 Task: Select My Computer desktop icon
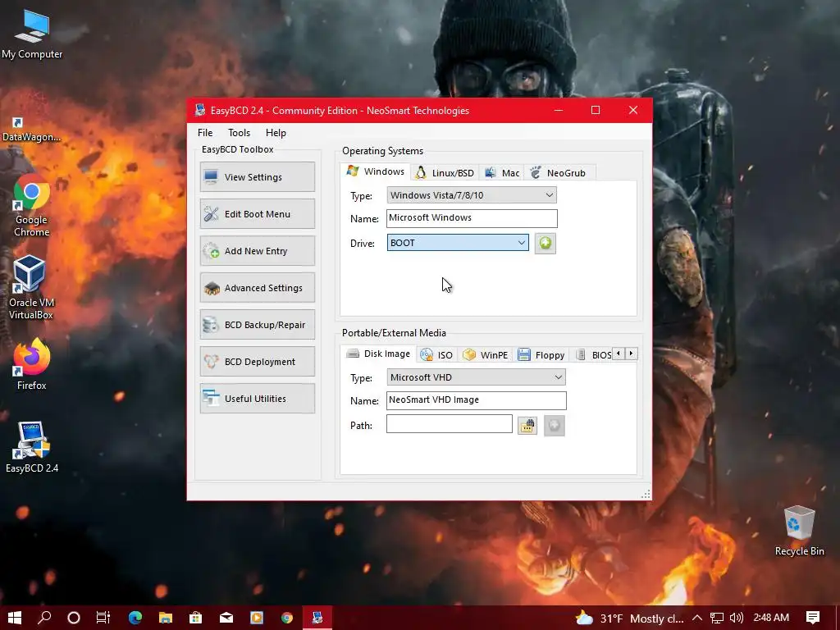(32, 33)
